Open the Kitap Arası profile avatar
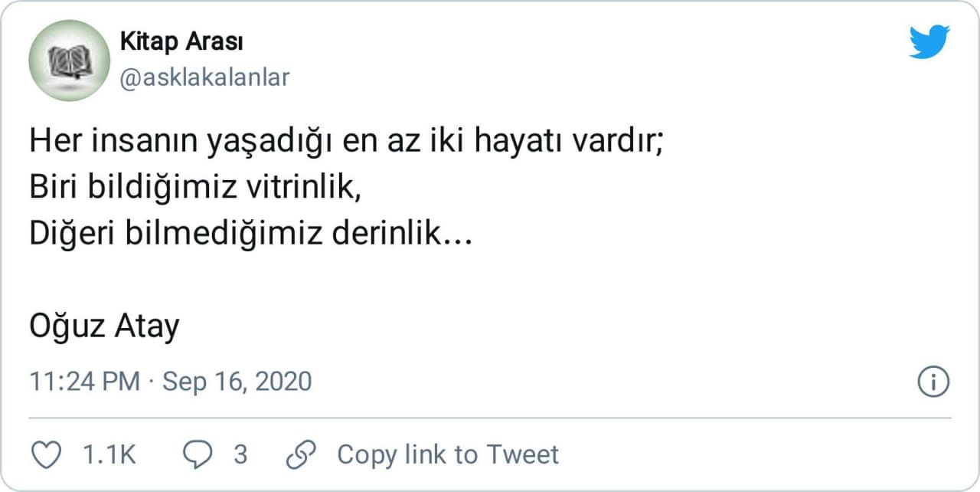 point(70,60)
